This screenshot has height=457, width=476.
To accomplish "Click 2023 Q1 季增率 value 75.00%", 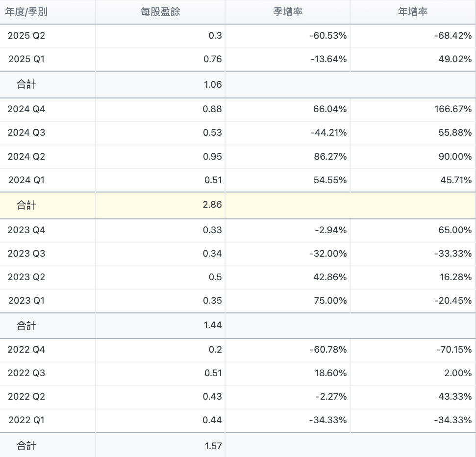I will [330, 300].
